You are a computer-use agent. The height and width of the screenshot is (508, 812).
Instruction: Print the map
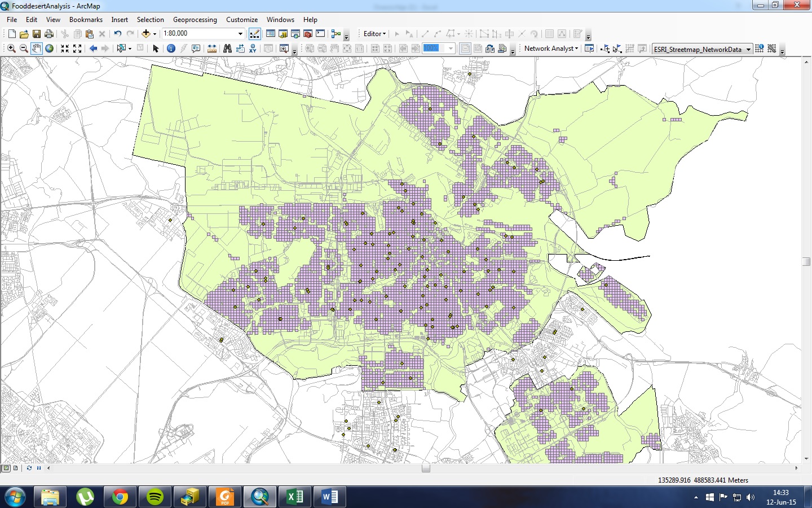(x=49, y=34)
